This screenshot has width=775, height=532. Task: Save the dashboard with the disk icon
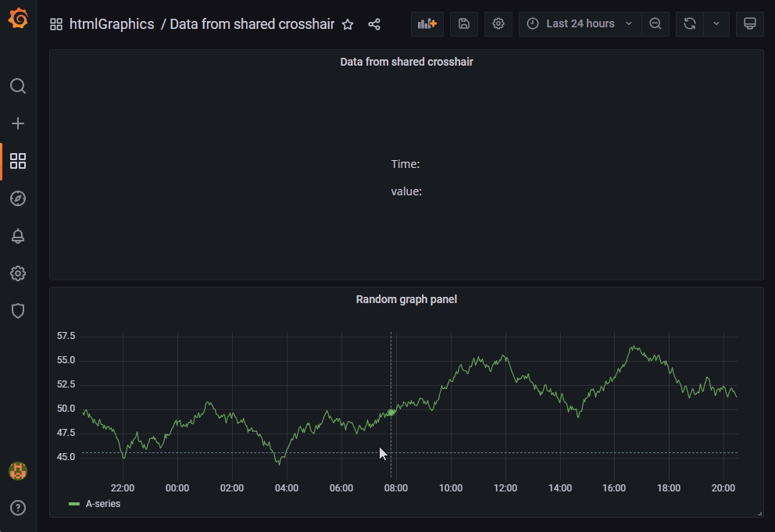coord(463,23)
